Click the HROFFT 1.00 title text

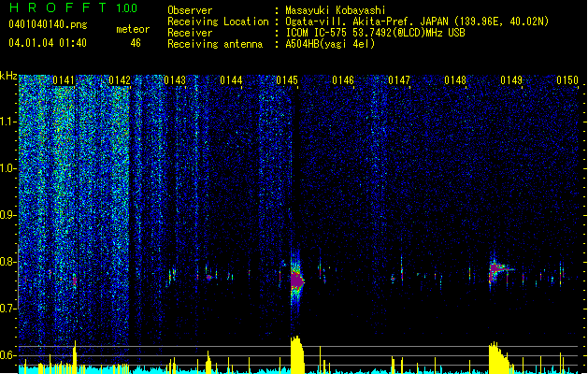point(74,7)
